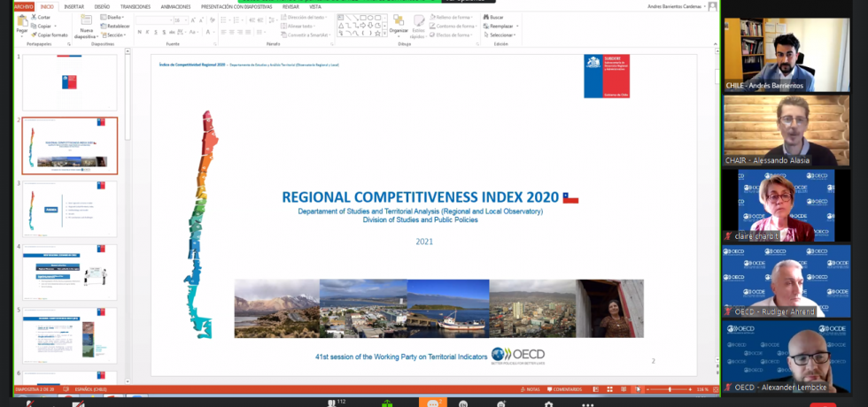This screenshot has width=868, height=407.
Task: Fit slide to current window icon
Action: [716, 389]
